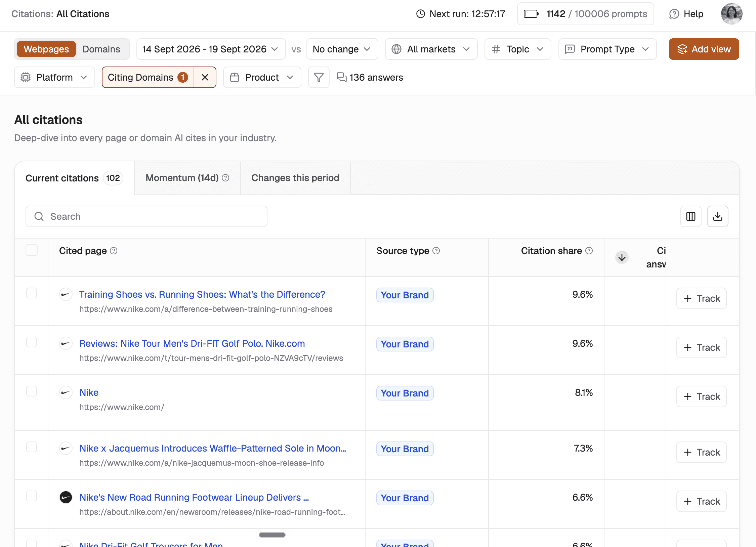756x547 pixels.
Task: Focus the Search citations field
Action: [146, 216]
